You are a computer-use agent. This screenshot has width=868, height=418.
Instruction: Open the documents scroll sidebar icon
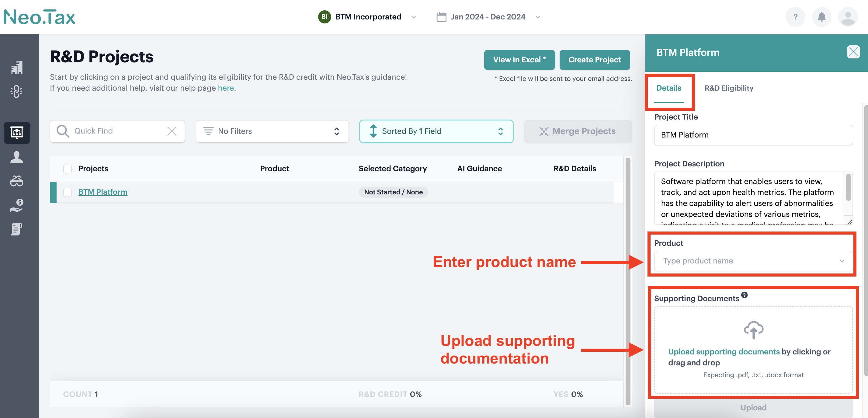(16, 229)
